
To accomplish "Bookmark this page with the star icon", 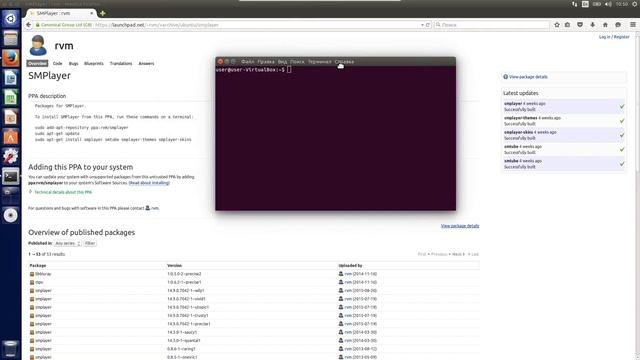I will click(x=557, y=25).
